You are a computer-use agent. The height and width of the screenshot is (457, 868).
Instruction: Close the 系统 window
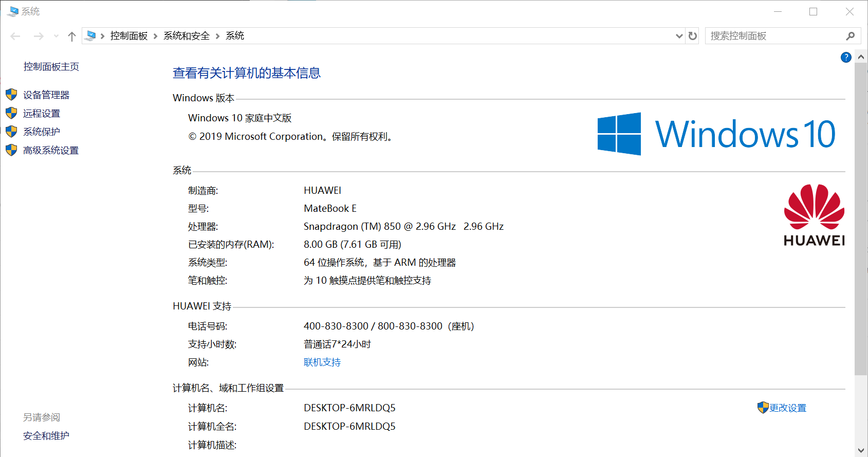[x=849, y=11]
